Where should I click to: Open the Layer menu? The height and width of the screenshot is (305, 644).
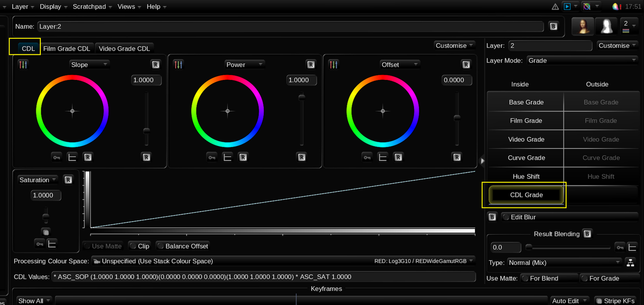click(x=23, y=7)
